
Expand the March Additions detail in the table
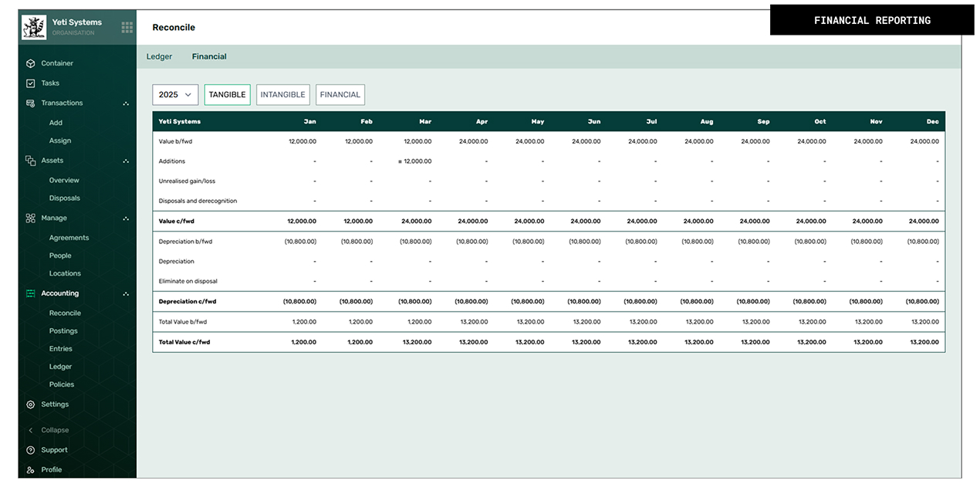click(400, 161)
